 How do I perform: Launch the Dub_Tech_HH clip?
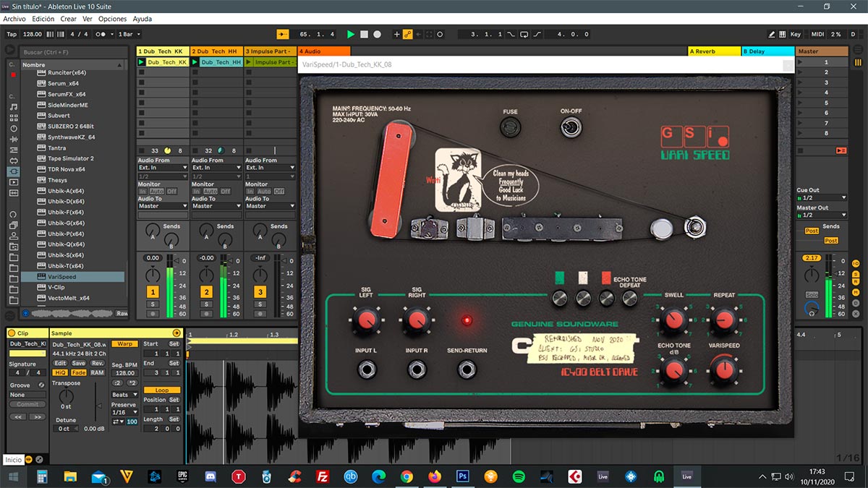[x=195, y=62]
